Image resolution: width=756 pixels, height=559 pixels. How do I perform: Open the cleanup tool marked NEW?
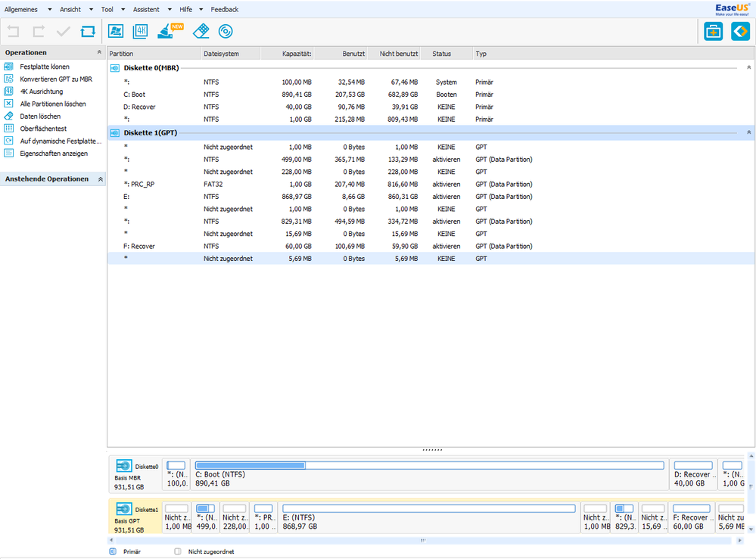point(168,32)
